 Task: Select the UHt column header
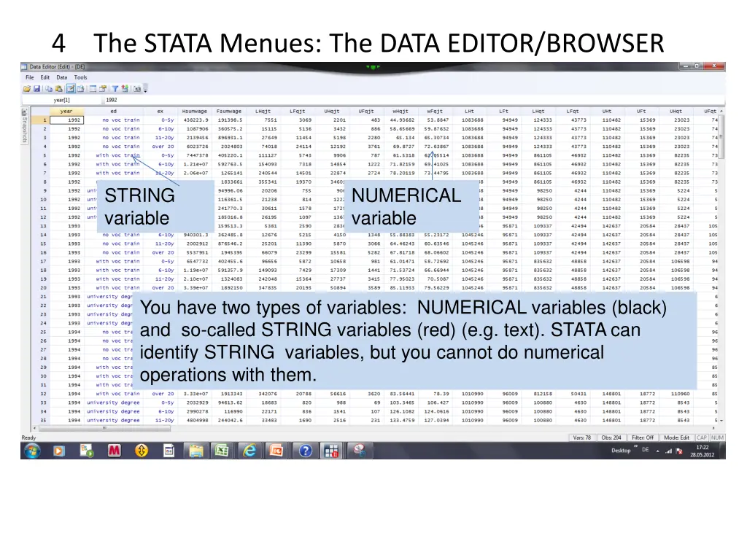click(606, 112)
